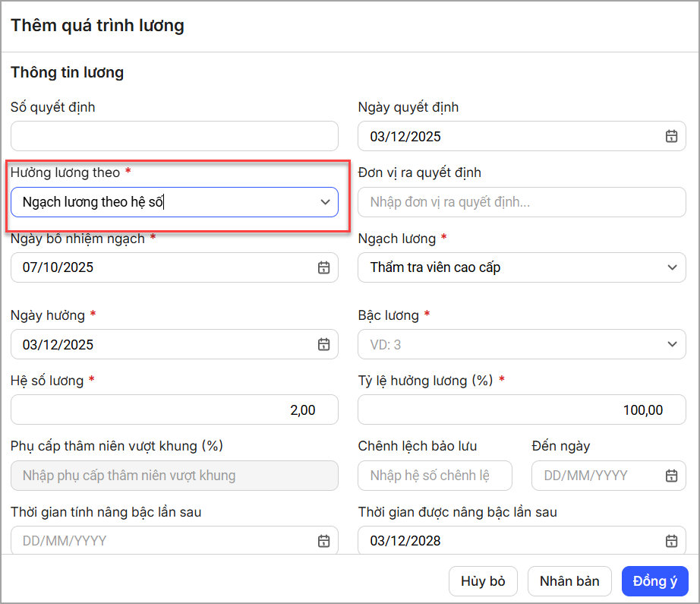Open calendar for Đến ngày field
700x604 pixels.
click(671, 476)
